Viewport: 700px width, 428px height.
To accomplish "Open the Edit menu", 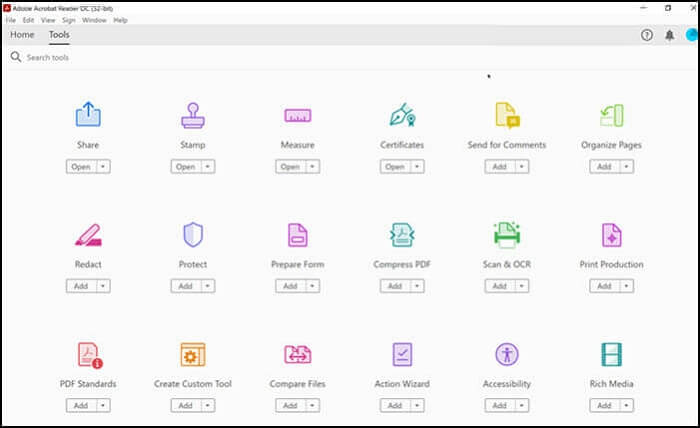I will (27, 20).
